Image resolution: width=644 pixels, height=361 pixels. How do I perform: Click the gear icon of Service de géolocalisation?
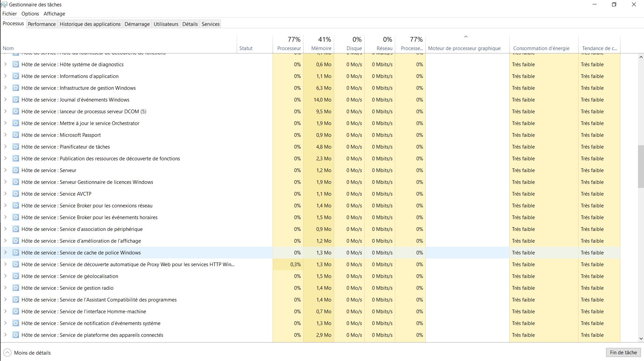coord(15,276)
